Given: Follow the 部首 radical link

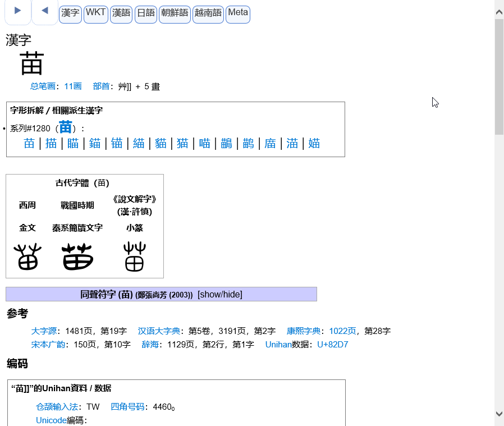Looking at the screenshot, I should tap(101, 86).
